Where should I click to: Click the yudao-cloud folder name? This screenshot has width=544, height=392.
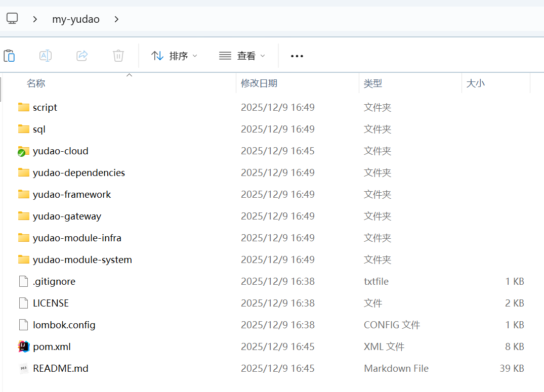[x=61, y=151]
